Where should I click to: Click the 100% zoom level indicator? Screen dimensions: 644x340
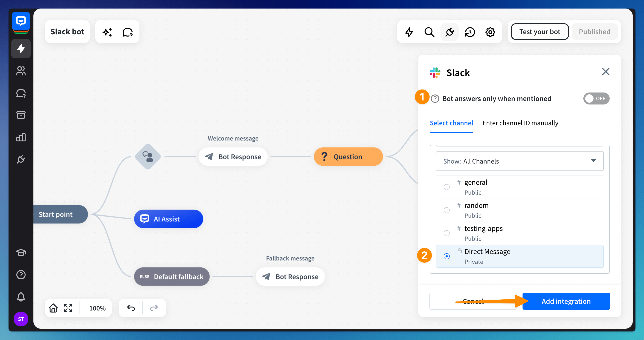coord(97,308)
